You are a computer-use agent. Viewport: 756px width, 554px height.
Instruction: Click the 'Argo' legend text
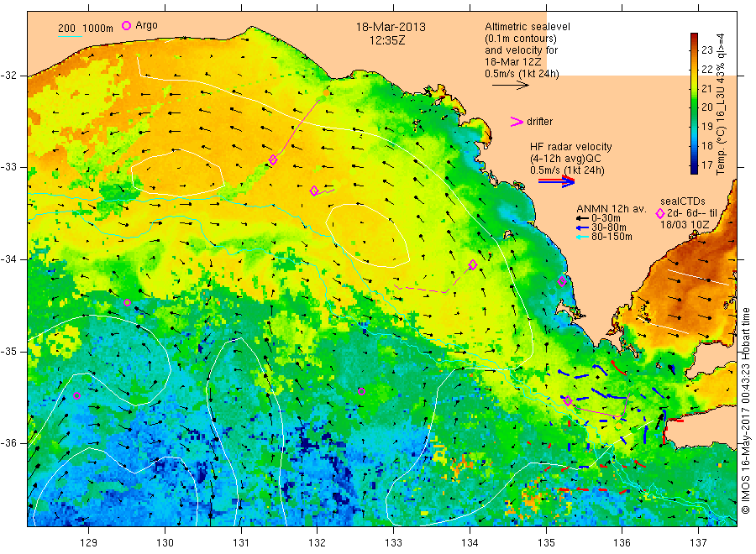click(146, 25)
